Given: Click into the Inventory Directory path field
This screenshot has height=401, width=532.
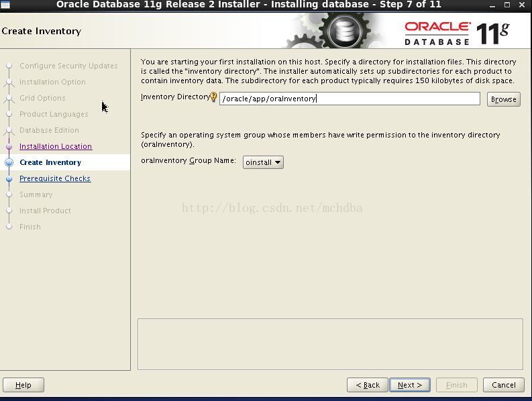Looking at the screenshot, I should 350,99.
